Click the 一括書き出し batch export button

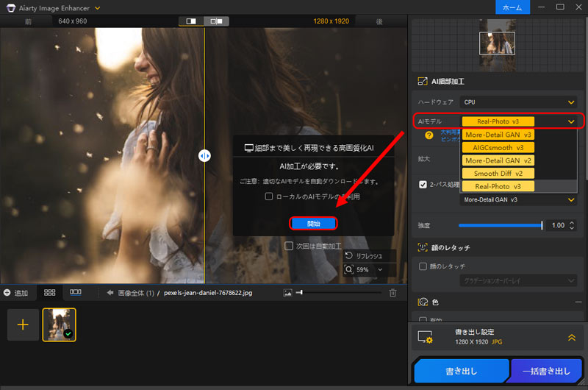(546, 371)
